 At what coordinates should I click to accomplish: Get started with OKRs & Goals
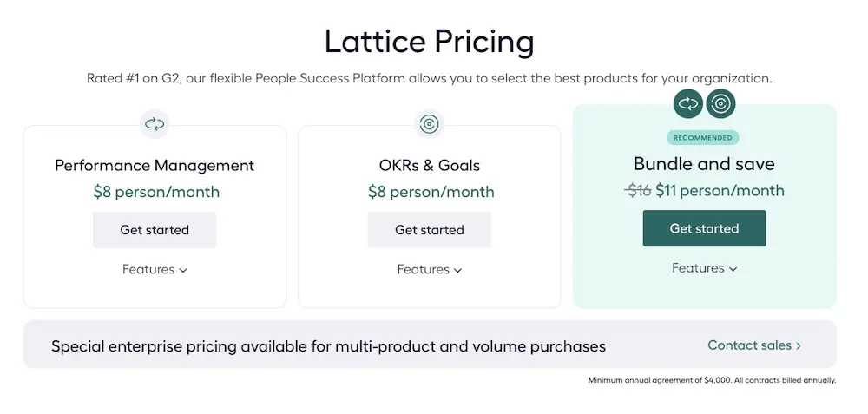click(x=429, y=230)
